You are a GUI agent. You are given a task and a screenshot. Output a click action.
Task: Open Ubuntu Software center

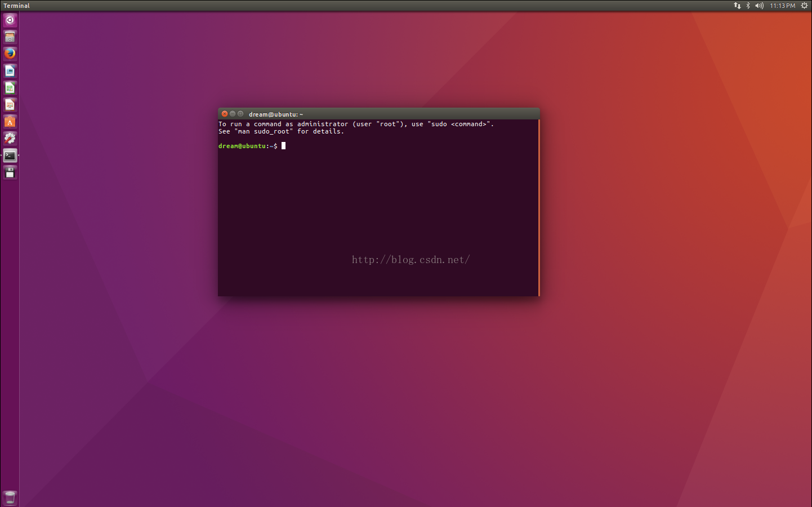pyautogui.click(x=10, y=122)
